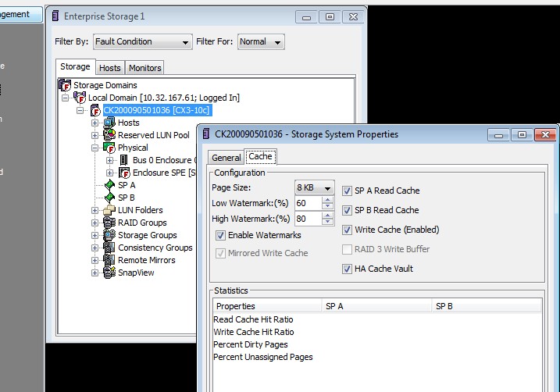Click the LUN Folders icon
The image size is (560, 392).
coord(109,210)
